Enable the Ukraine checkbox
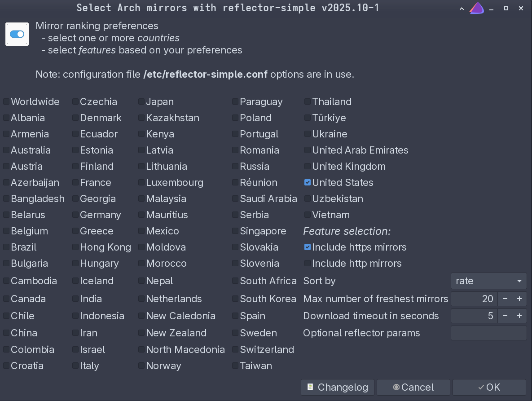 308,134
